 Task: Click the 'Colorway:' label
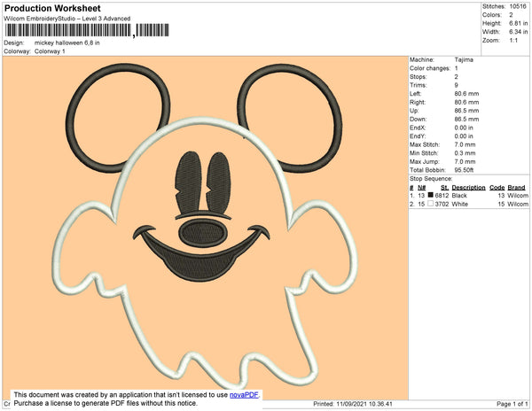pos(17,51)
